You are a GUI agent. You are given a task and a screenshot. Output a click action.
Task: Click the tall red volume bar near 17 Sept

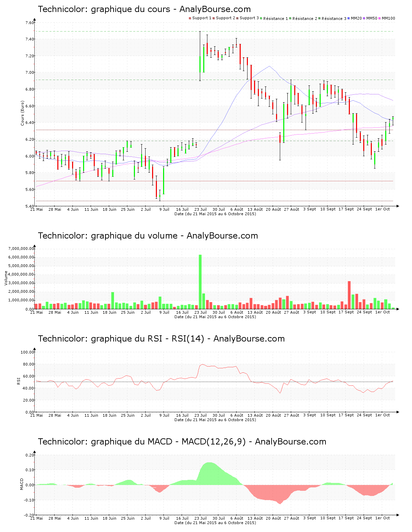pyautogui.click(x=349, y=295)
